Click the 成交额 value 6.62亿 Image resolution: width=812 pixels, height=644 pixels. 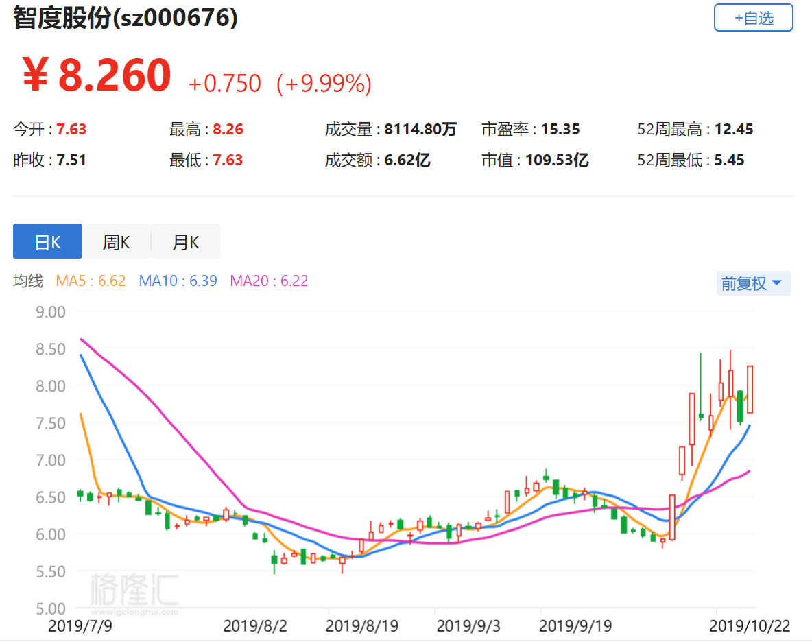(x=407, y=160)
